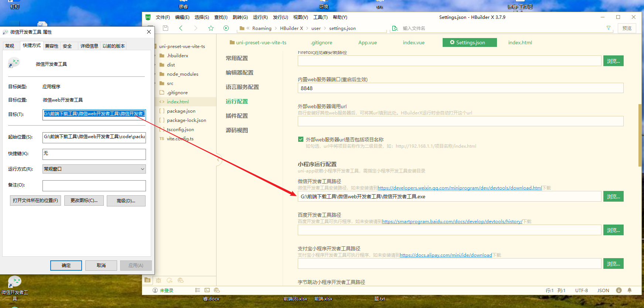The width and height of the screenshot is (644, 308).
Task: Click the WeChat devtools icon in properties dialog
Action: [x=14, y=63]
